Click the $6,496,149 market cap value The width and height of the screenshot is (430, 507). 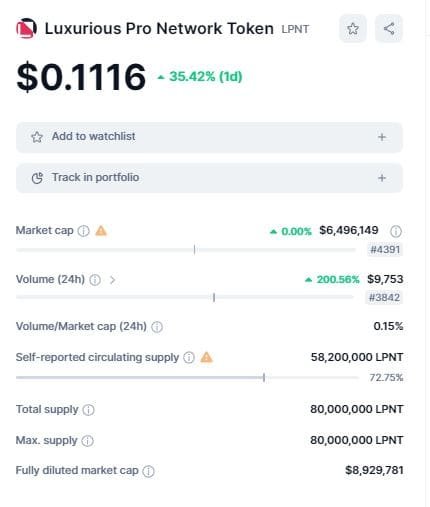[349, 230]
